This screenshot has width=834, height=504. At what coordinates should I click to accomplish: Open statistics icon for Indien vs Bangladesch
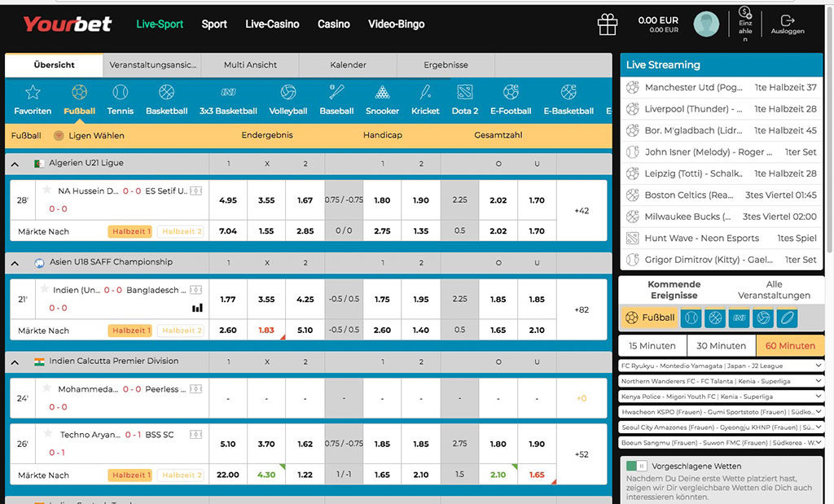[197, 308]
